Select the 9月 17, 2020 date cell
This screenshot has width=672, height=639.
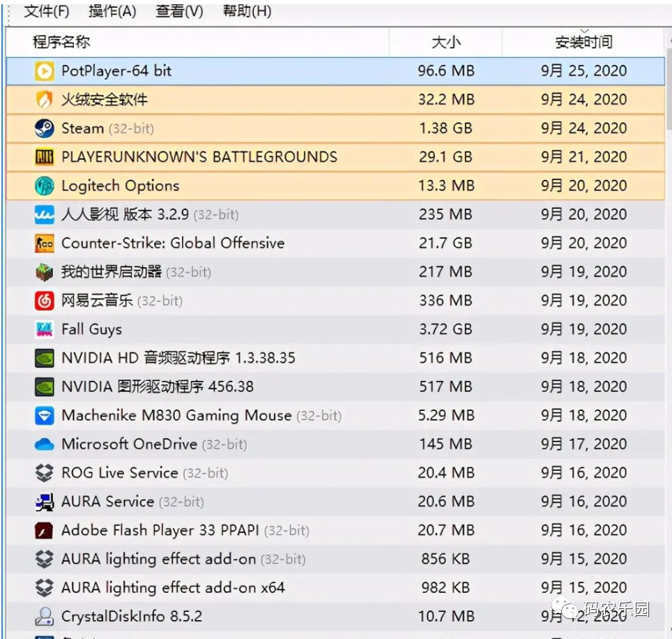(583, 444)
